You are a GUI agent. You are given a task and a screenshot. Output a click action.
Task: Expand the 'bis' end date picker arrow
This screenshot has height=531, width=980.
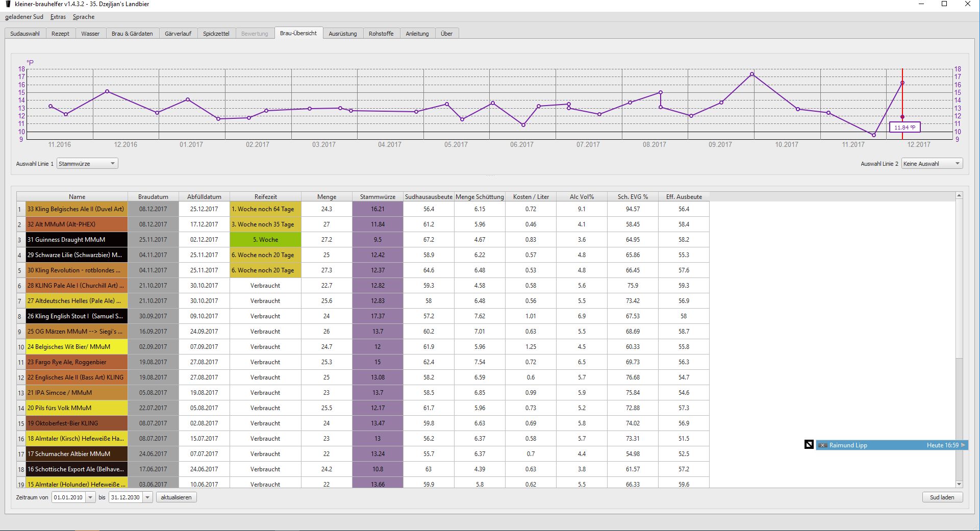pos(147,497)
